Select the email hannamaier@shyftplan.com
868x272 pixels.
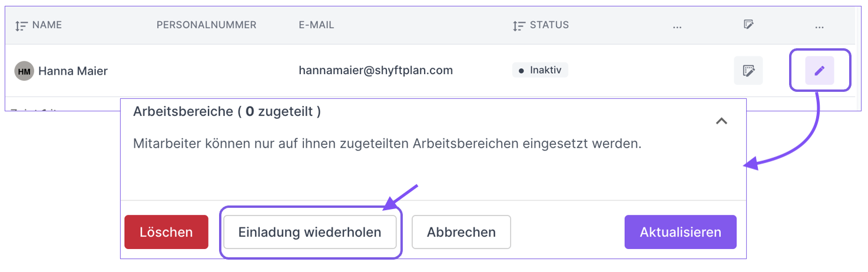coord(376,71)
